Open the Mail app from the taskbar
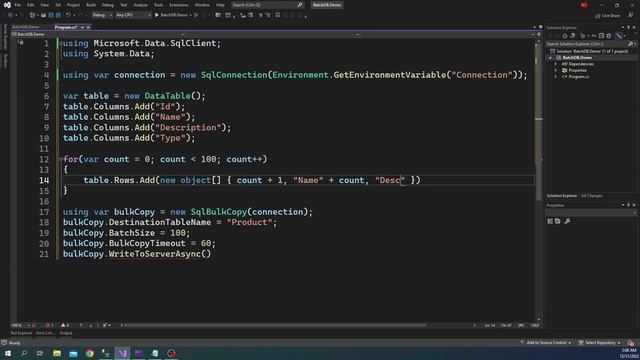Viewport: 640px width, 360px height. coord(73,353)
